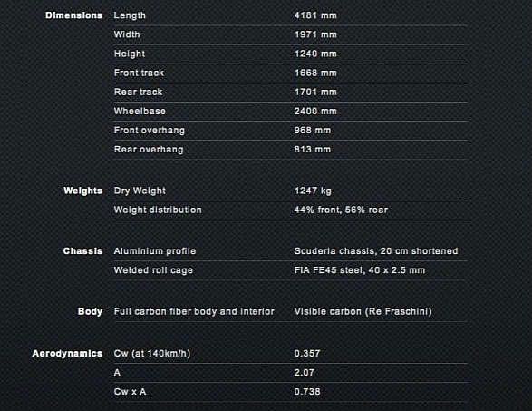Click the Front overhang 968 mm value
The image size is (532, 411).
point(312,130)
